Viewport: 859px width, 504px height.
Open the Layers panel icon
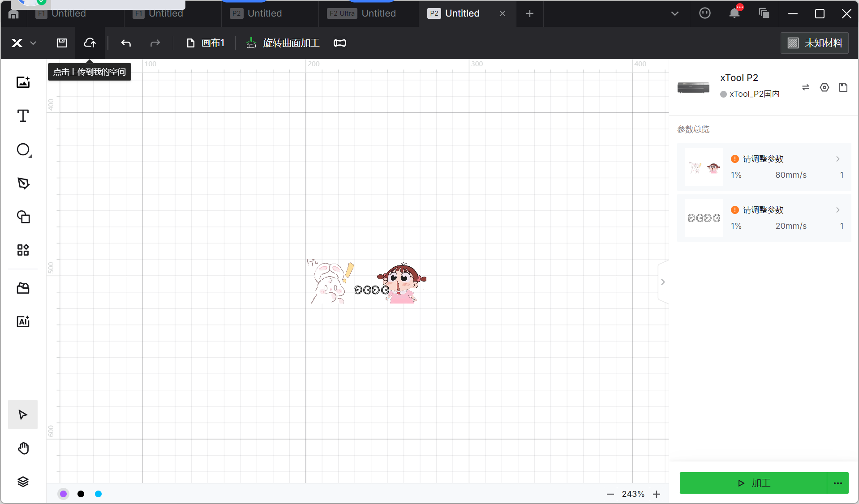pos(23,482)
